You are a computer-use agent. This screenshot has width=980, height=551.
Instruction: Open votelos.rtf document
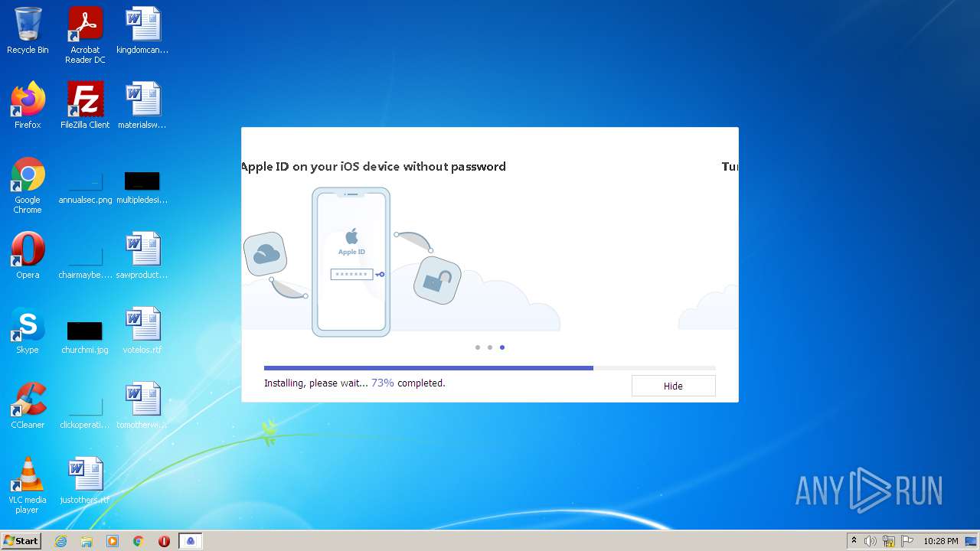(x=142, y=331)
